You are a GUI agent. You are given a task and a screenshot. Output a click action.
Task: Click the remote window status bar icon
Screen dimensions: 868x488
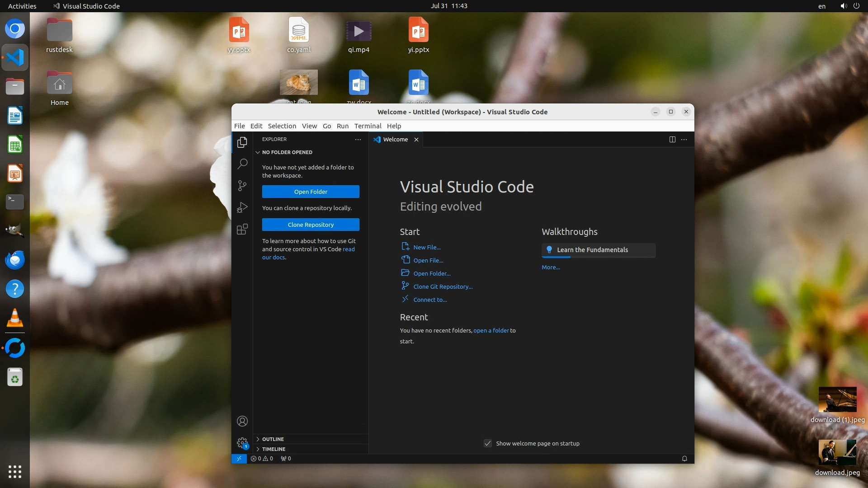coord(239,459)
